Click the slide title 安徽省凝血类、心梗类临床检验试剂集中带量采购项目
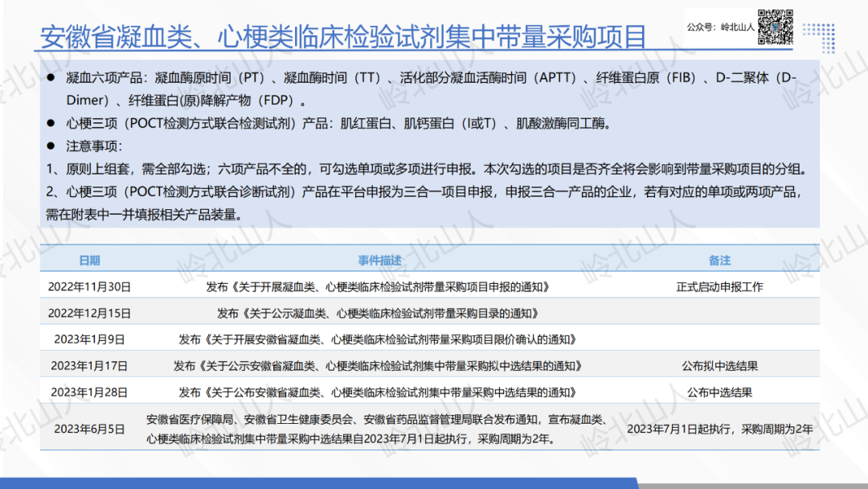This screenshot has width=868, height=489. [343, 36]
